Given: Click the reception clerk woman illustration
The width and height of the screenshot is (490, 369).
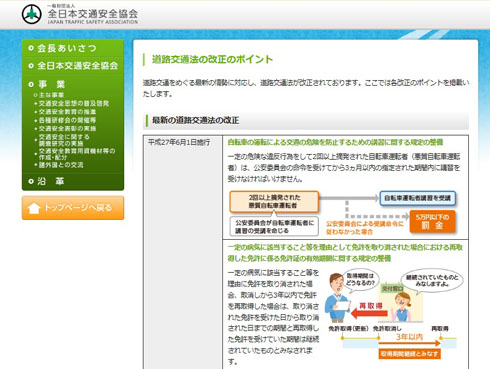Looking at the screenshot, I should (402, 307).
